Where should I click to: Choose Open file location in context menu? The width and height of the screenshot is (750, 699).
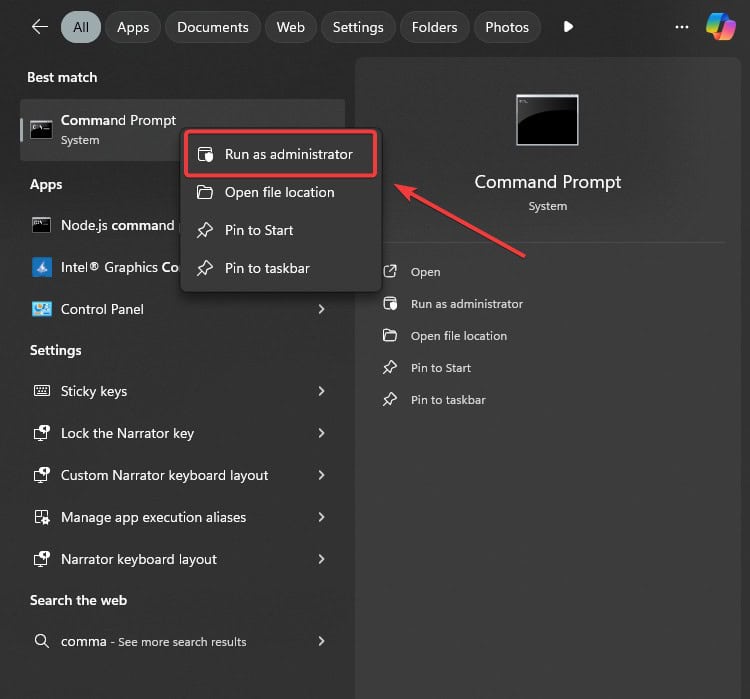(x=281, y=192)
